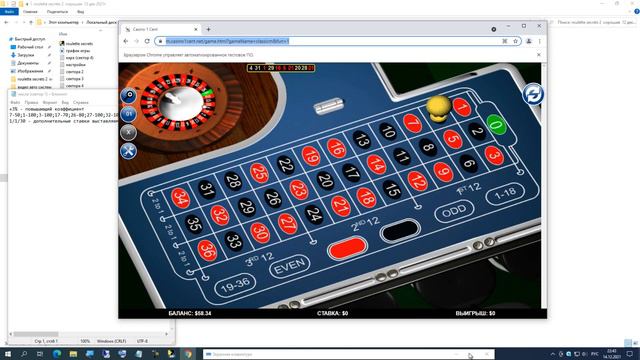Bet on red number 23
This screenshot has height=360, width=640.
tap(299, 190)
